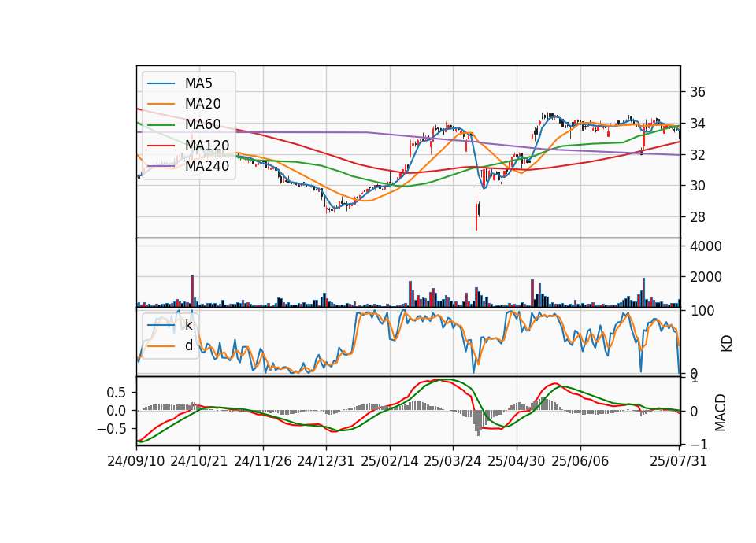Click the MA20 legend label
The image size is (756, 543).
click(x=202, y=104)
